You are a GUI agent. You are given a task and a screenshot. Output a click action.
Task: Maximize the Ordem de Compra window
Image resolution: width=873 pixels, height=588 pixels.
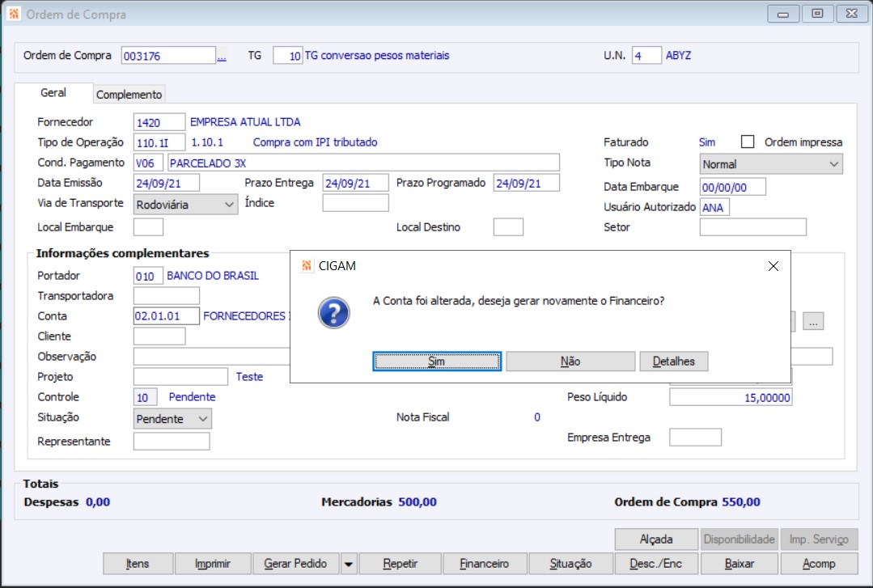tap(817, 14)
